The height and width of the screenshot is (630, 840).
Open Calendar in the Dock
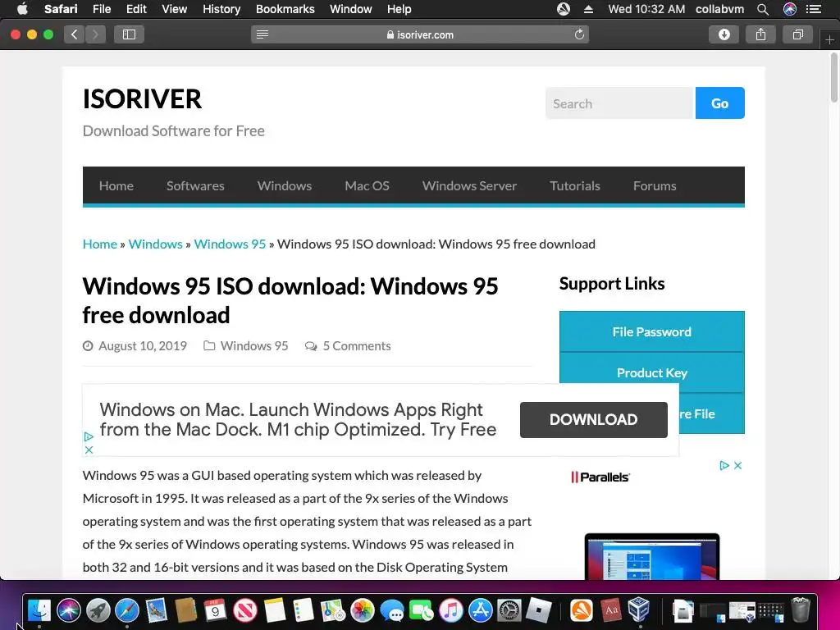pyautogui.click(x=216, y=609)
